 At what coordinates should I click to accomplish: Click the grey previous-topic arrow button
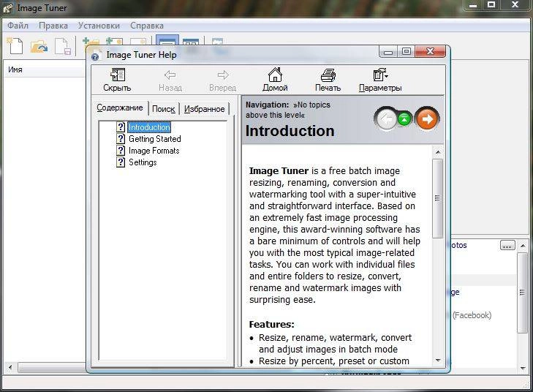point(386,119)
